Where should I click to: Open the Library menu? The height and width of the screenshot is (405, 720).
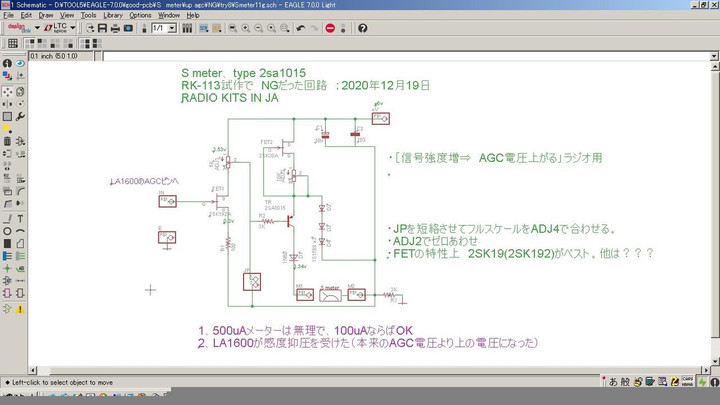coord(113,16)
